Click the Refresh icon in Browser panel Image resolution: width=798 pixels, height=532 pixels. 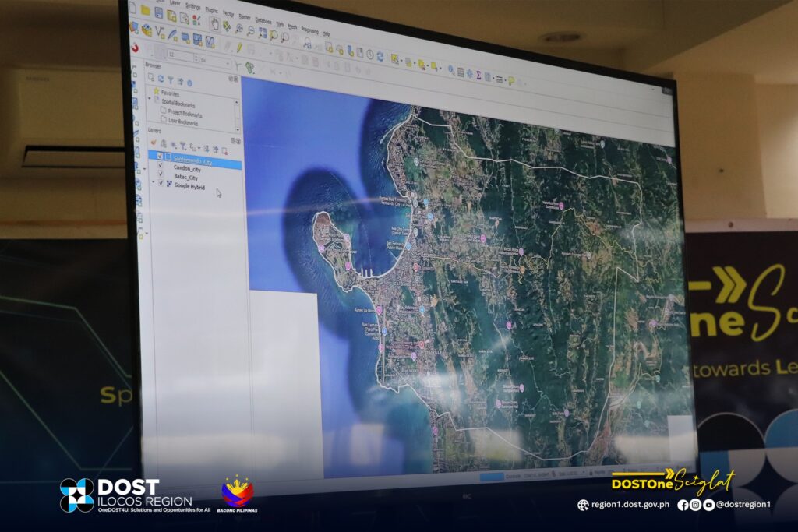(161, 79)
